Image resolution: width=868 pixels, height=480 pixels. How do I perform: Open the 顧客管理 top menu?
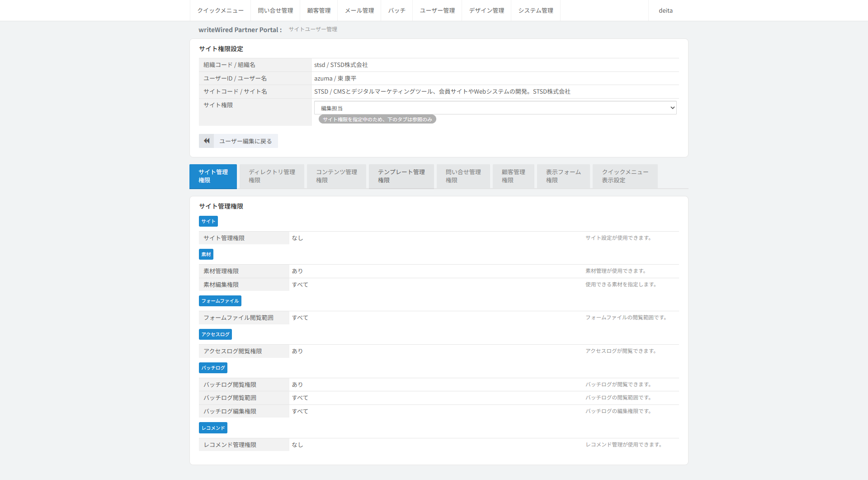click(319, 10)
